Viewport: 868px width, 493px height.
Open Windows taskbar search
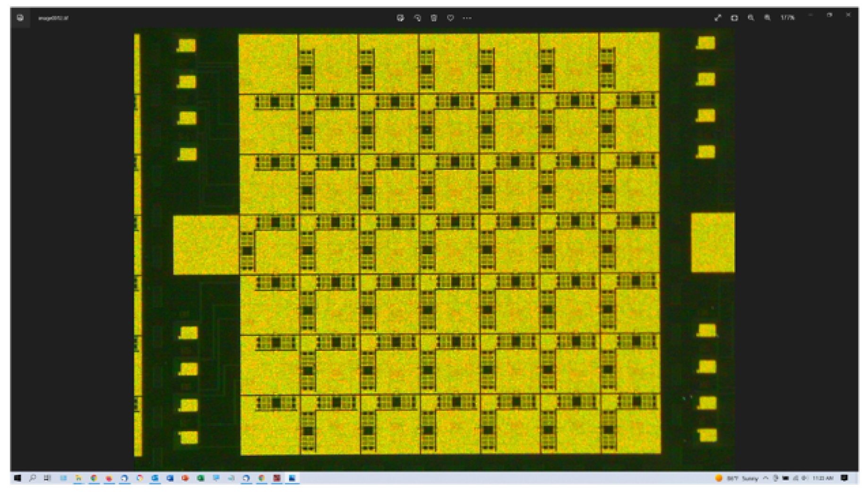coord(32,478)
